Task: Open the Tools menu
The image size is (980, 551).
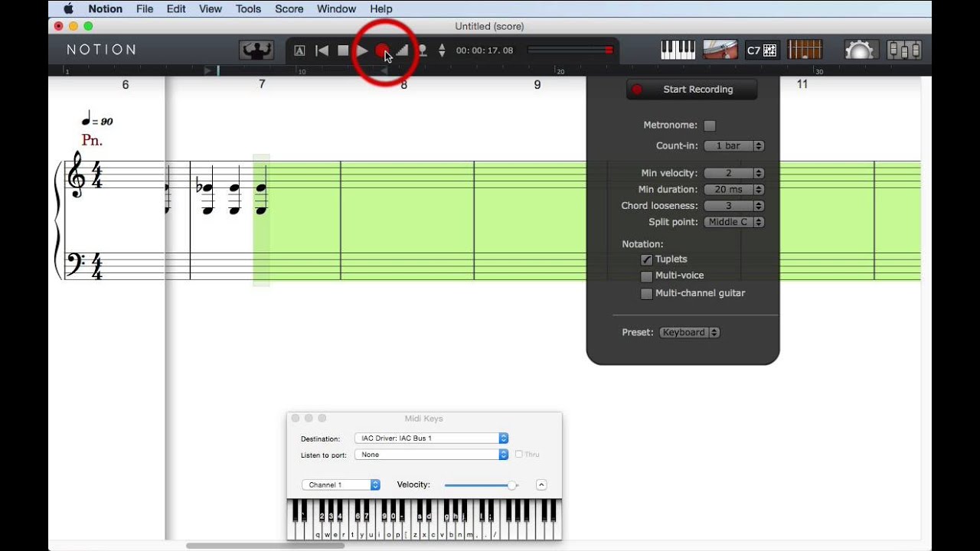Action: pos(248,9)
